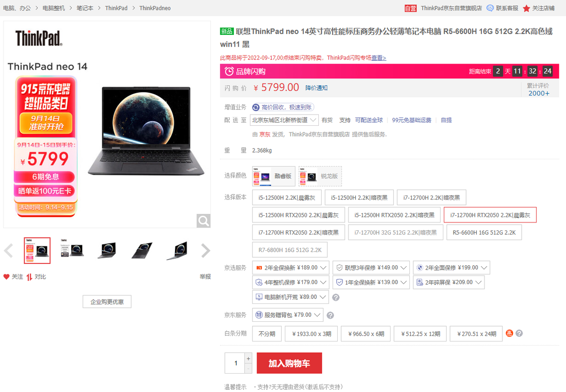Image resolution: width=566 pixels, height=392 pixels.
Task: Click 查看> link for flash sale
Action: (379, 58)
